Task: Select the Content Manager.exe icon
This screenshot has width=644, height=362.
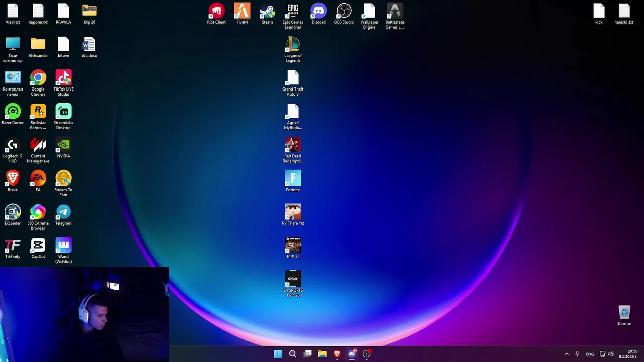Action: pos(38,150)
